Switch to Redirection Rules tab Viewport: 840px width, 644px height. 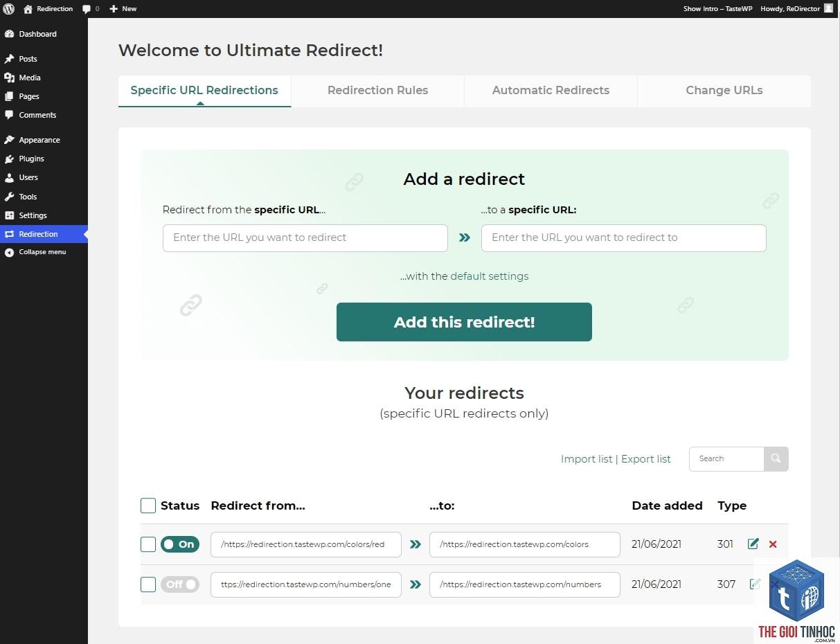click(x=377, y=91)
